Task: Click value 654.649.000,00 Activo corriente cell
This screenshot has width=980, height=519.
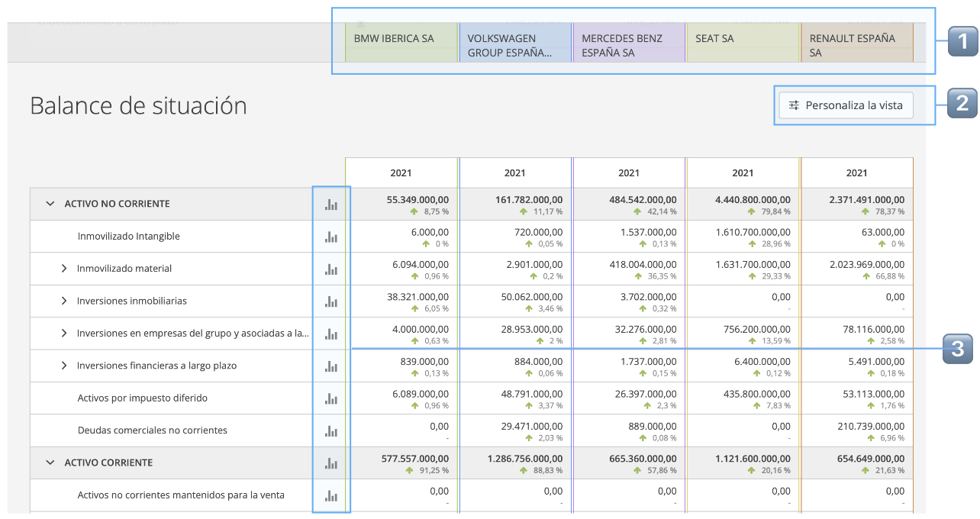Action: (x=870, y=458)
